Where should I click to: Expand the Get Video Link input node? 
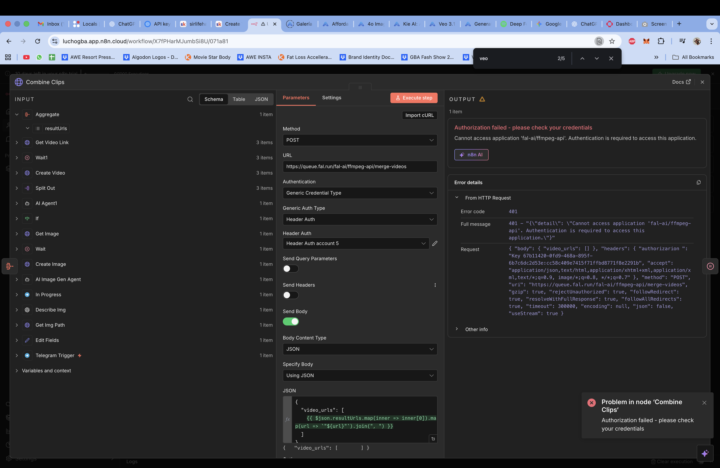(x=17, y=142)
